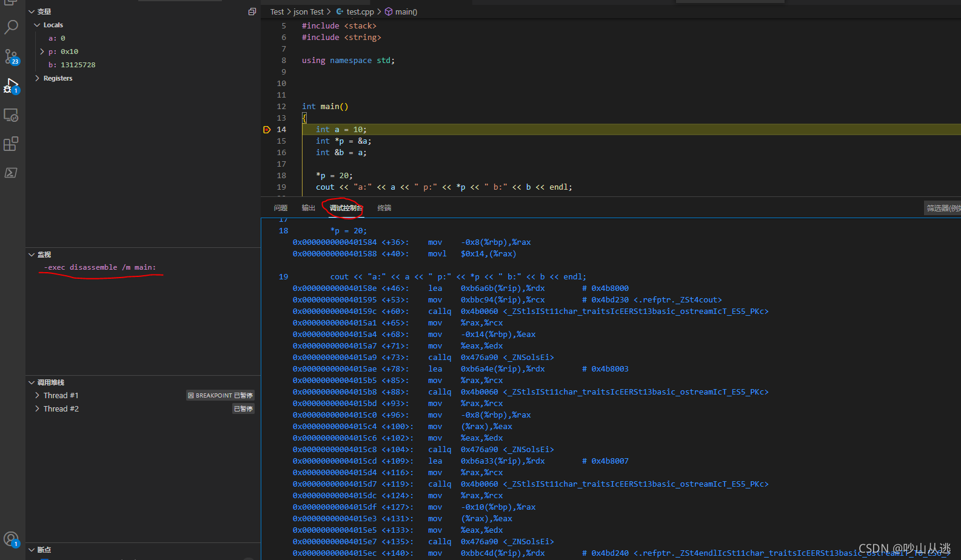Viewport: 961px width, 560px height.
Task: Click console line with movl $0x14,(%rax)
Action: [x=404, y=254]
